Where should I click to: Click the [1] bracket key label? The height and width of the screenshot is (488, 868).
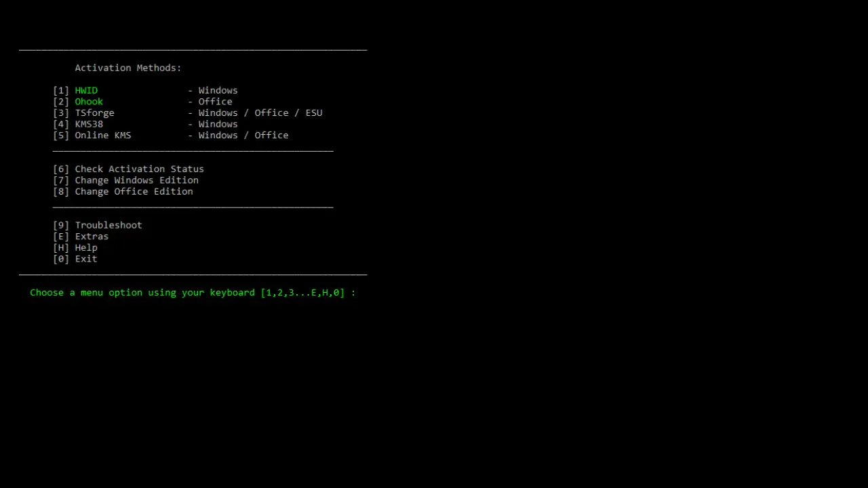coord(61,90)
